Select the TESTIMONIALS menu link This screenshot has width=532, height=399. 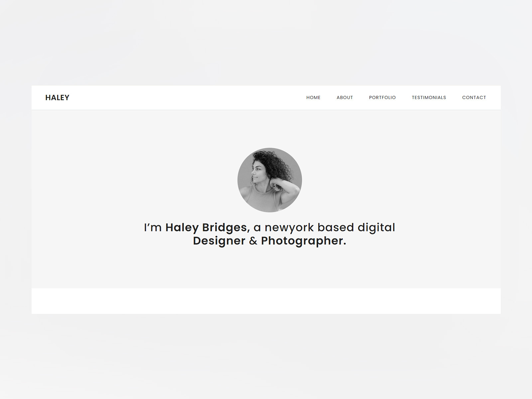point(429,97)
